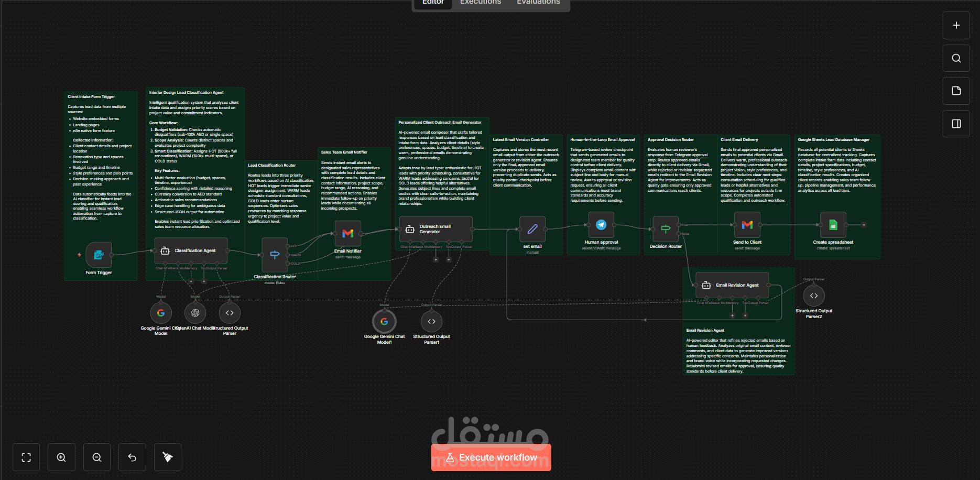The image size is (980, 480).
Task: Switch to the Evaluations tab
Action: [538, 2]
